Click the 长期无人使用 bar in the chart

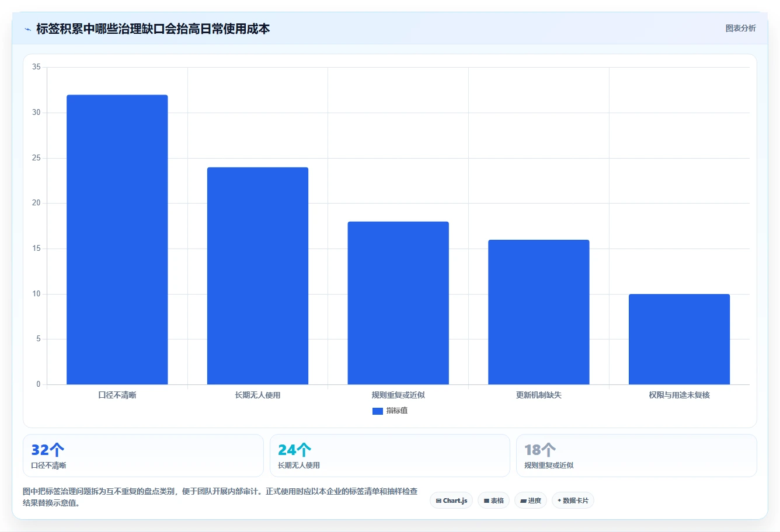tap(257, 276)
